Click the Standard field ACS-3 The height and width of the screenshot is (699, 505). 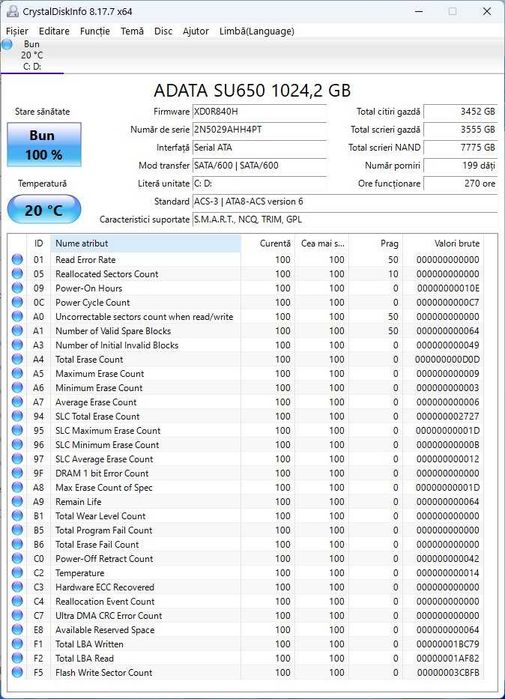tap(345, 201)
